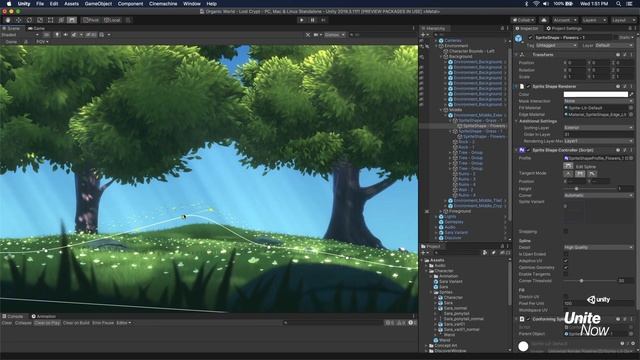Toggle the Optimize Geometry checkbox
Viewport: 640px width, 360px height.
tap(565, 267)
